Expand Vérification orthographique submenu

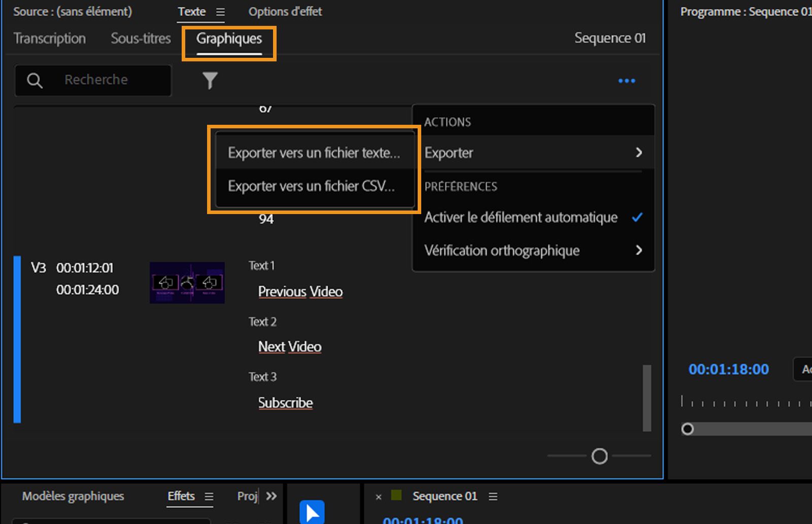533,251
